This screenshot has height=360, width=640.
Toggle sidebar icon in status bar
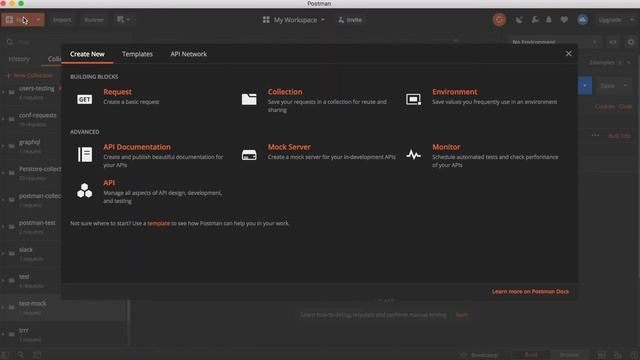5,355
